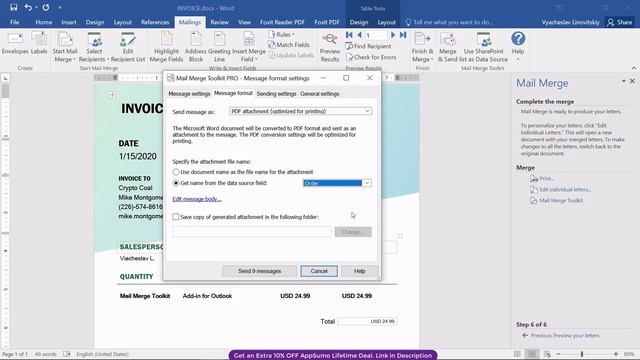Click Tell me what you want to do
The height and width of the screenshot is (360, 640).
point(449,22)
